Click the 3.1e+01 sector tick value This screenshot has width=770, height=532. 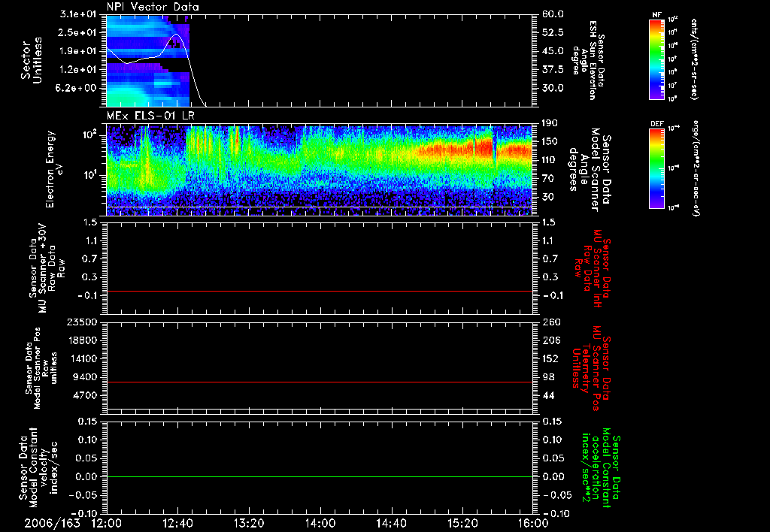point(78,14)
